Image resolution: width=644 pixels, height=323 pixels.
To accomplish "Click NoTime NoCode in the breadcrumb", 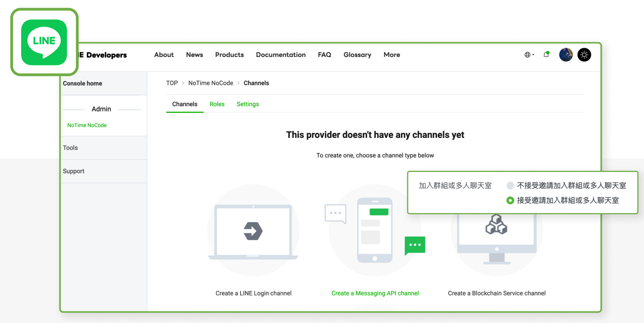I will [x=211, y=83].
